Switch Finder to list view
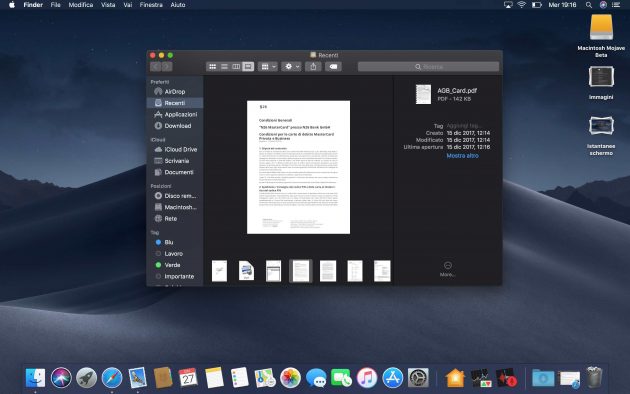This screenshot has width=630, height=394. (x=224, y=67)
